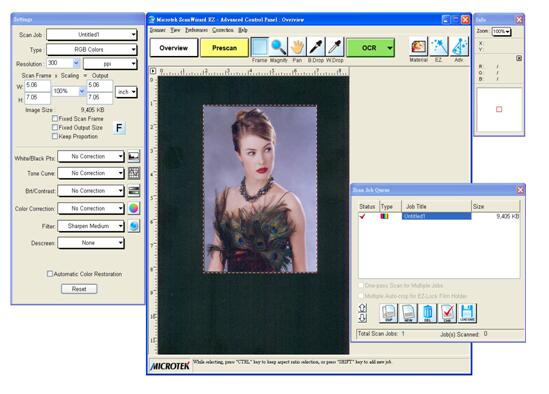Click the Reset button
Image resolution: width=549 pixels, height=394 pixels.
click(x=79, y=289)
